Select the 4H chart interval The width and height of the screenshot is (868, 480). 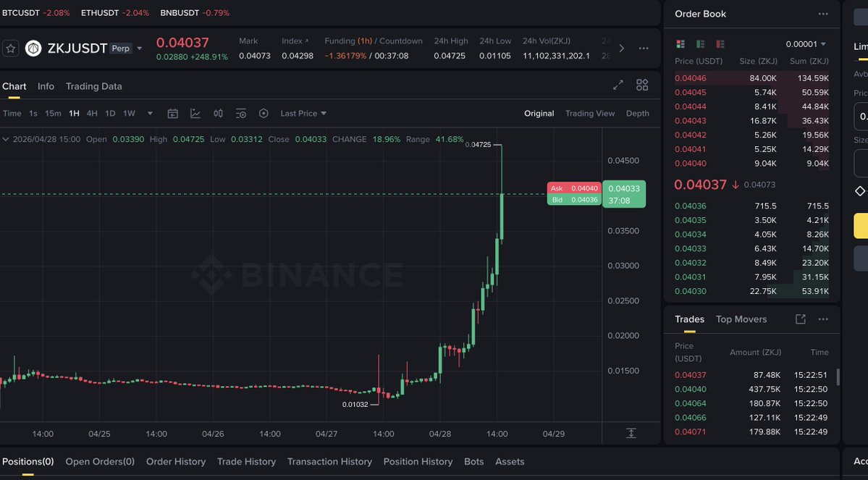click(92, 114)
